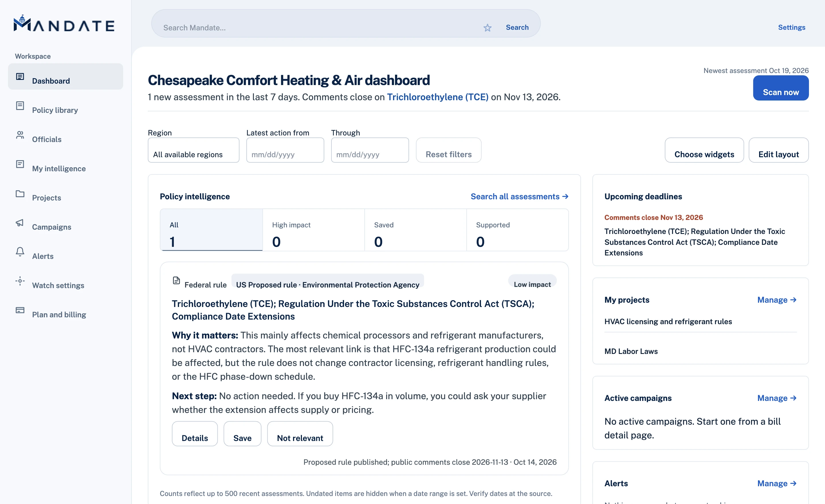This screenshot has width=825, height=504.
Task: Open the TCE rule title link
Action: click(x=353, y=310)
